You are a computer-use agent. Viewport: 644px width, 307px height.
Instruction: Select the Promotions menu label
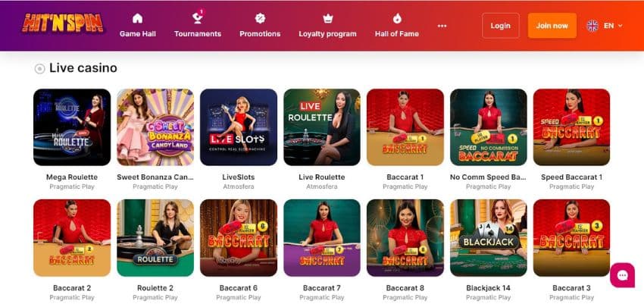[x=260, y=34]
